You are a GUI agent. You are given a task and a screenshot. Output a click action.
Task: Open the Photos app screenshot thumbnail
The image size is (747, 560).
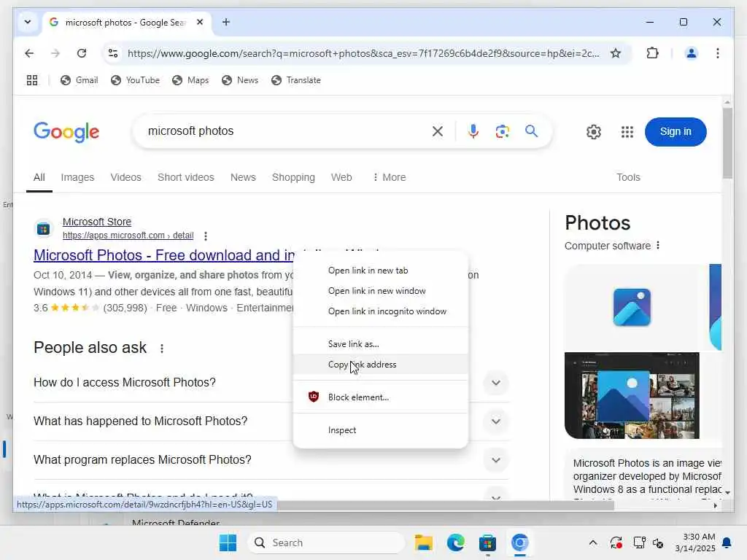(x=632, y=396)
